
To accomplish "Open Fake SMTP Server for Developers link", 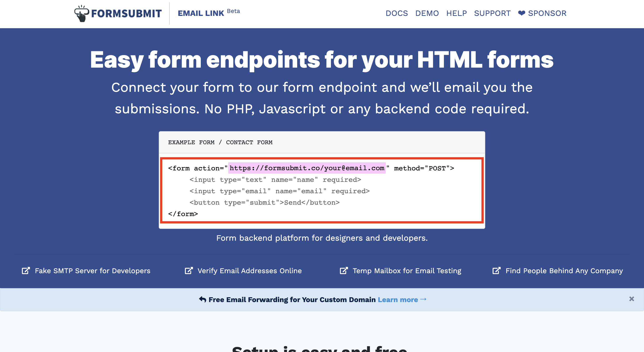I will tap(93, 271).
